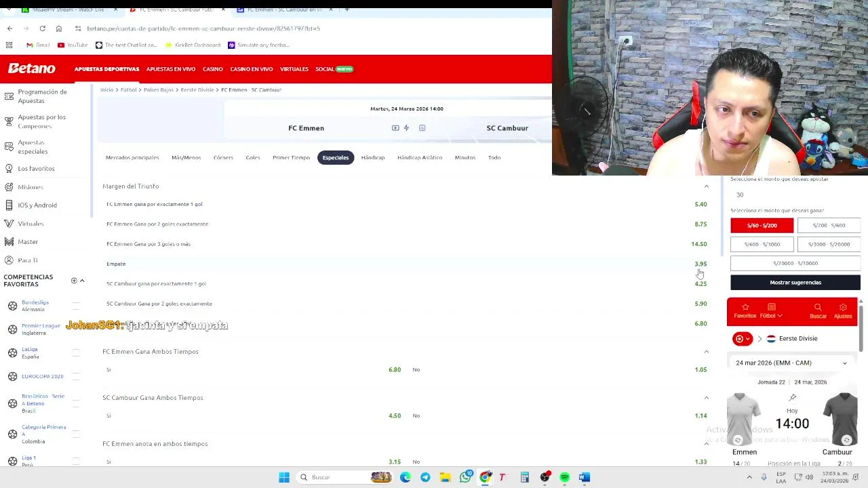Open the Hándicap Asiático tab
Screen dimensions: 868x488
point(420,157)
